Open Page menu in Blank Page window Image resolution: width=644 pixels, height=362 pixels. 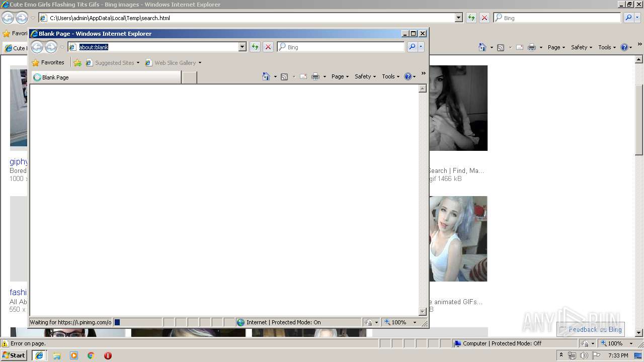[x=340, y=76]
